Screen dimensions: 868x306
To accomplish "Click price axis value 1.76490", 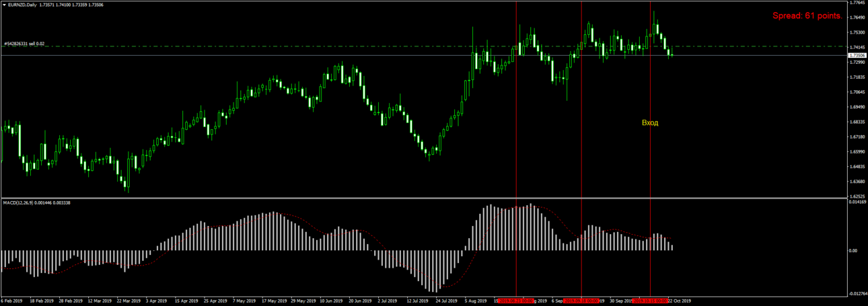I will [x=857, y=17].
